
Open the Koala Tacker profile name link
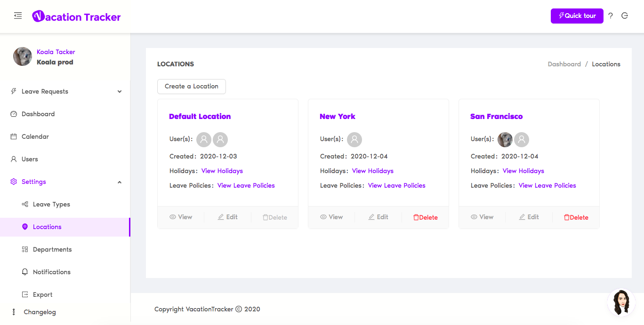(56, 52)
